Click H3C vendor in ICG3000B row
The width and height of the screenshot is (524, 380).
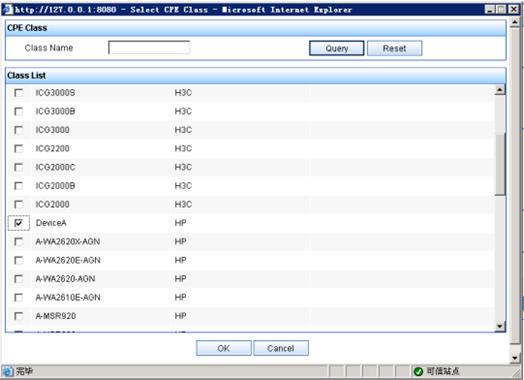coord(183,111)
